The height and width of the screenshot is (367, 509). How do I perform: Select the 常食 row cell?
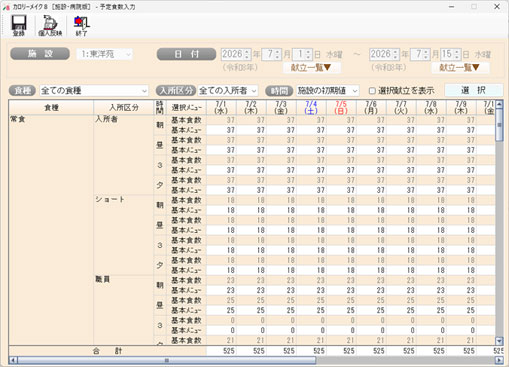[51, 230]
